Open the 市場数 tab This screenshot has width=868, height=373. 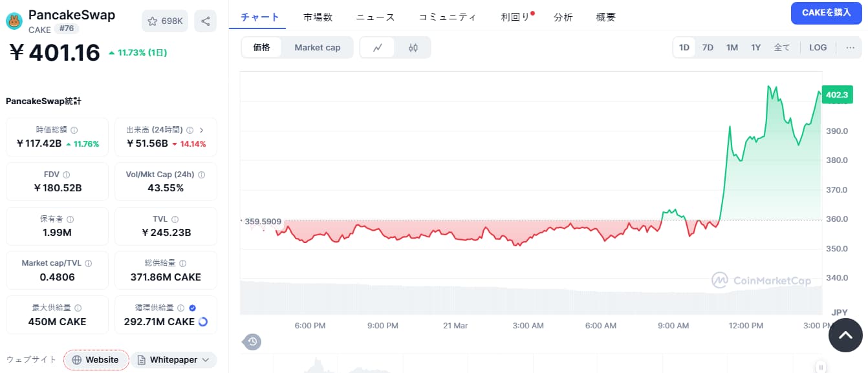point(318,17)
